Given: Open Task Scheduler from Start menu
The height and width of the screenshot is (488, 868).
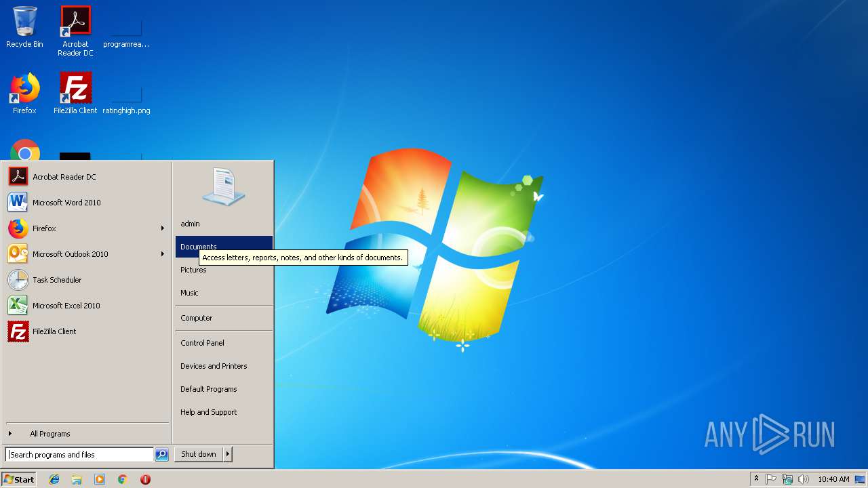Looking at the screenshot, I should pyautogui.click(x=86, y=280).
